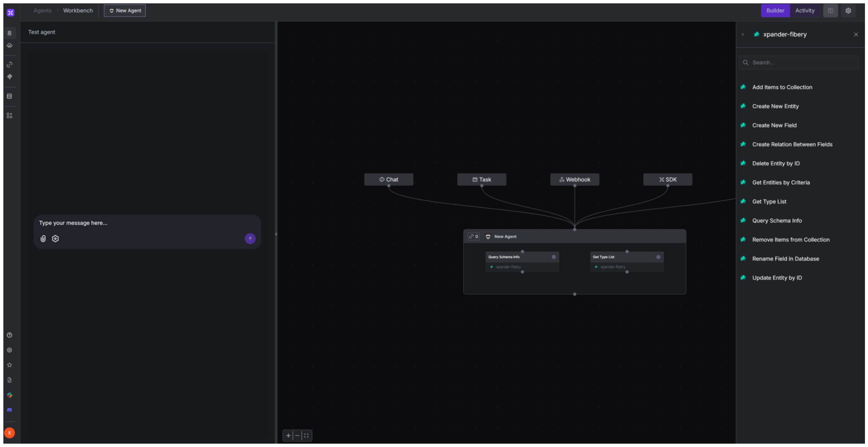Open chat settings gear in message box

pos(55,239)
